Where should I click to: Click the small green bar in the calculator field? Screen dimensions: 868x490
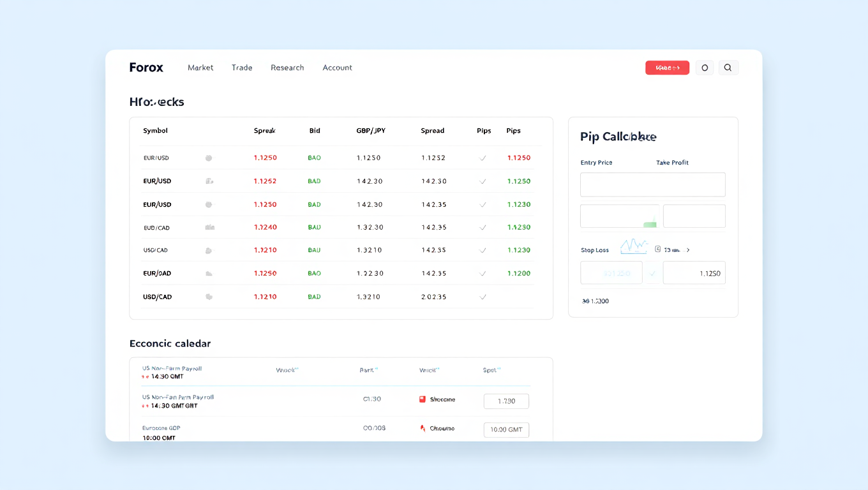650,224
